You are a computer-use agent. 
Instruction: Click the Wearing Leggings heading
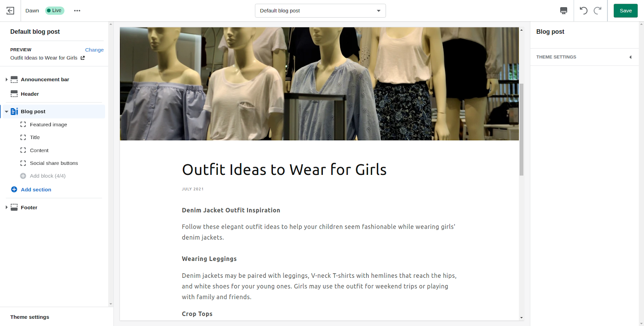(x=209, y=259)
